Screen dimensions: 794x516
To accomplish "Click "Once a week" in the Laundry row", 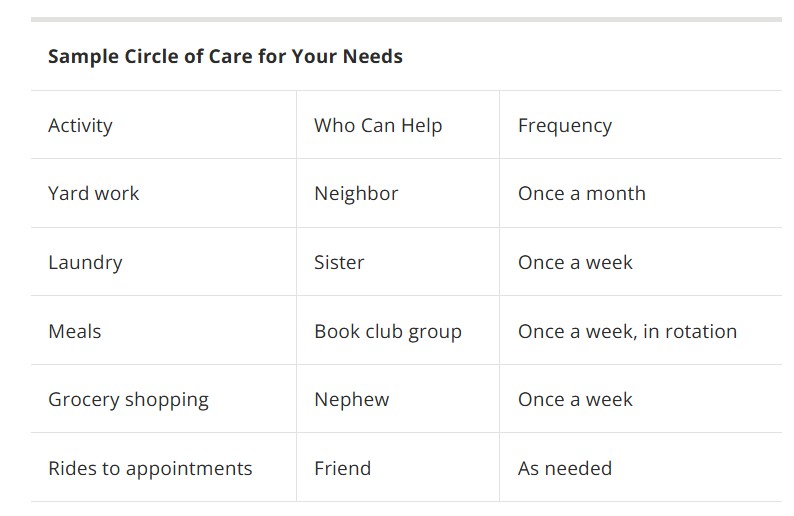I will pos(575,263).
